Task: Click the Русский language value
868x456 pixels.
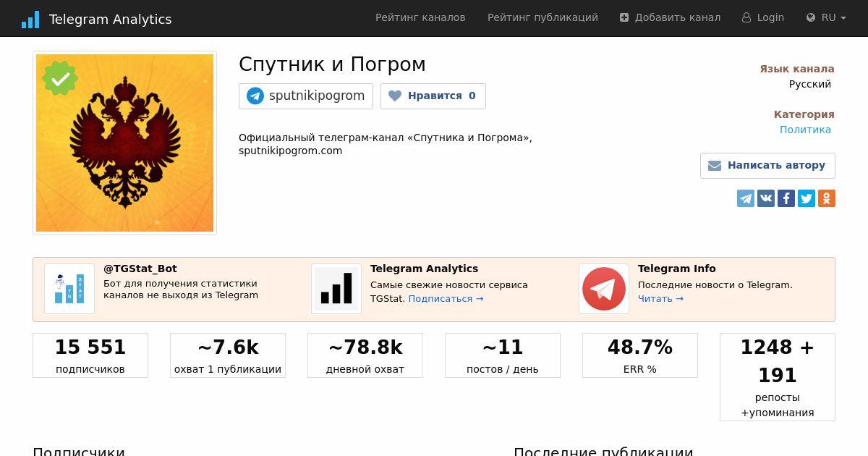Action: pos(810,84)
